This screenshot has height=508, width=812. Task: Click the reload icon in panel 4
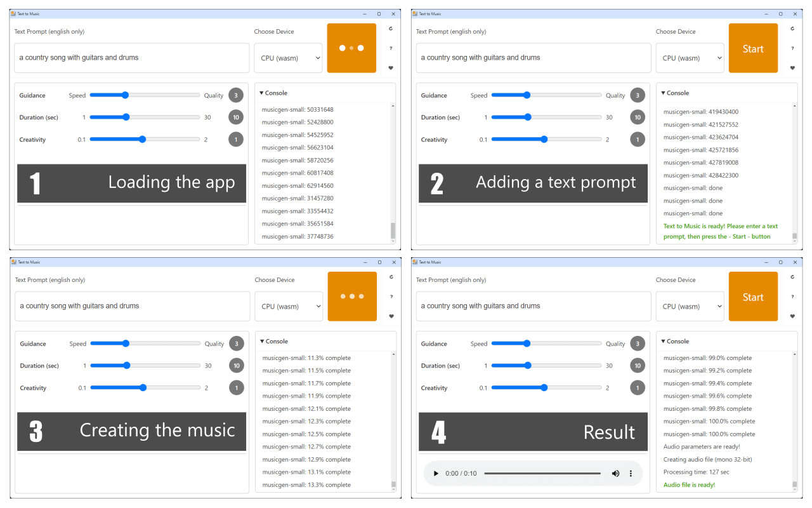pos(792,276)
